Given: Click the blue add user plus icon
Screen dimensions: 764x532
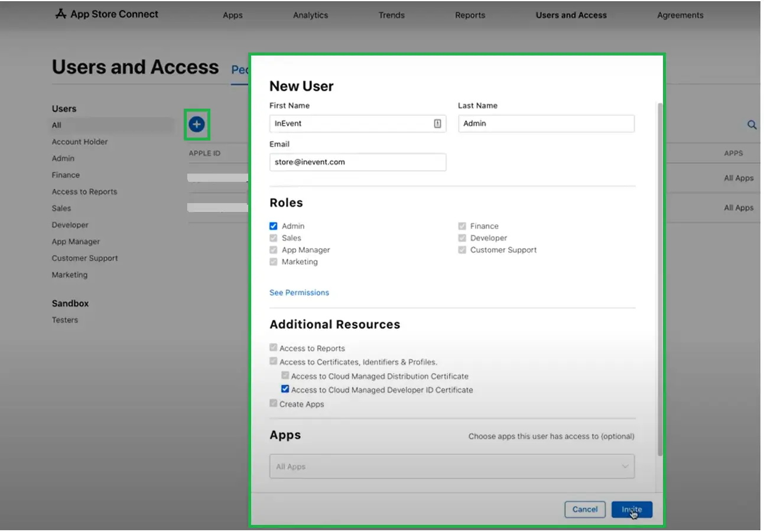Looking at the screenshot, I should tap(197, 124).
